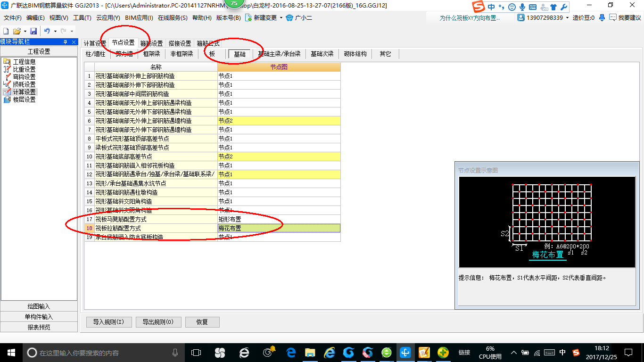This screenshot has height=362, width=644.
Task: Open 工程设置 navigation section
Action: [x=39, y=51]
